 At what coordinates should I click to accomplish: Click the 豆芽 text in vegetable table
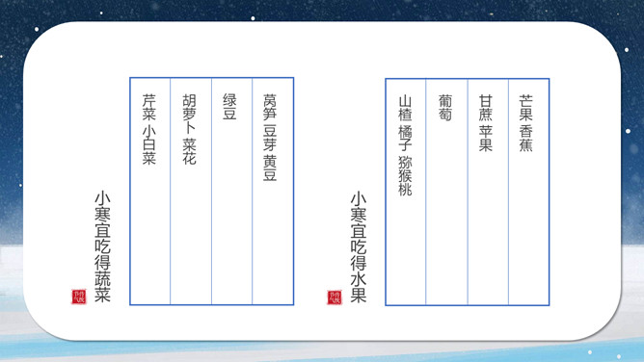tap(270, 138)
